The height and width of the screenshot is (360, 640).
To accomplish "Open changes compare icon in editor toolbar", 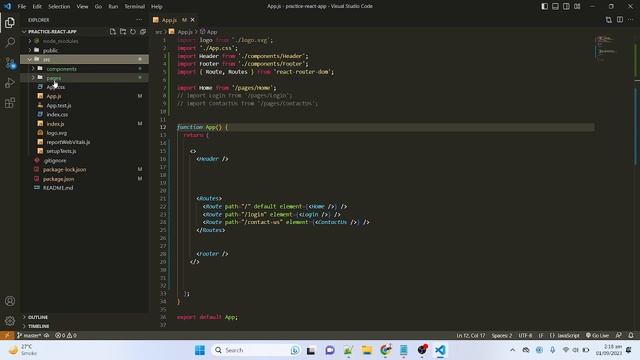I will pos(609,20).
